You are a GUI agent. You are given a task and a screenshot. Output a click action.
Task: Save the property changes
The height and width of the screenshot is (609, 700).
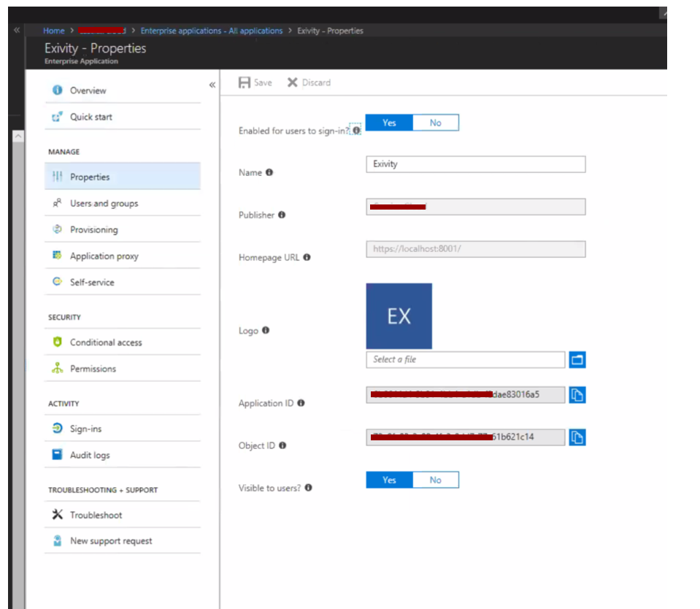(255, 83)
